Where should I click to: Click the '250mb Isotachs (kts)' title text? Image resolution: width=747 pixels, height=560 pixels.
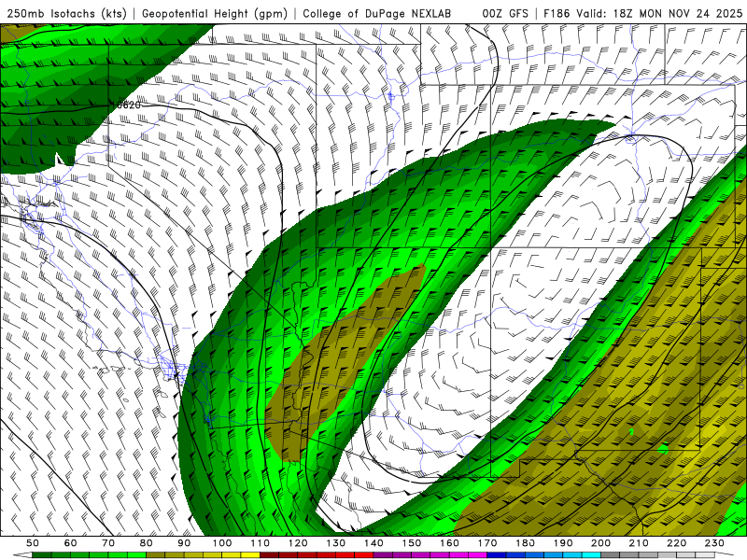point(66,14)
